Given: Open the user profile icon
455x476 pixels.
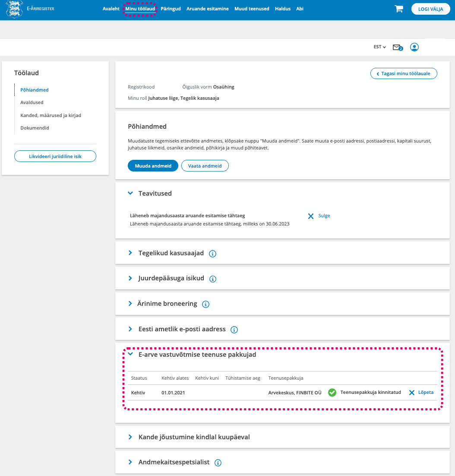Looking at the screenshot, I should pyautogui.click(x=414, y=47).
